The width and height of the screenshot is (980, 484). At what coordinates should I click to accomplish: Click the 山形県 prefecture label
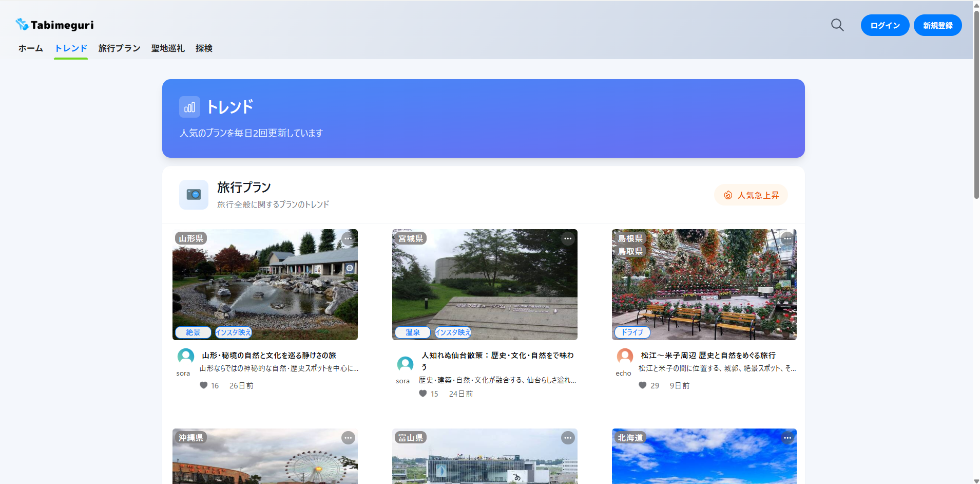tap(191, 238)
